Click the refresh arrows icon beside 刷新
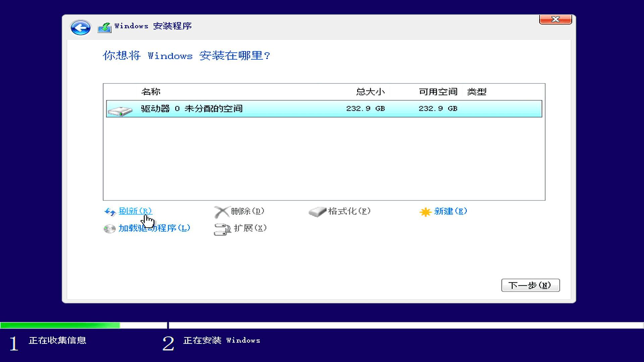Screen dimensions: 644x362 109,212
